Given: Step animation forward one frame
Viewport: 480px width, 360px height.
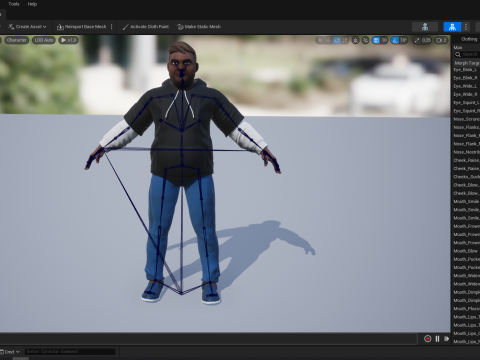Looking at the screenshot, I should (447, 339).
